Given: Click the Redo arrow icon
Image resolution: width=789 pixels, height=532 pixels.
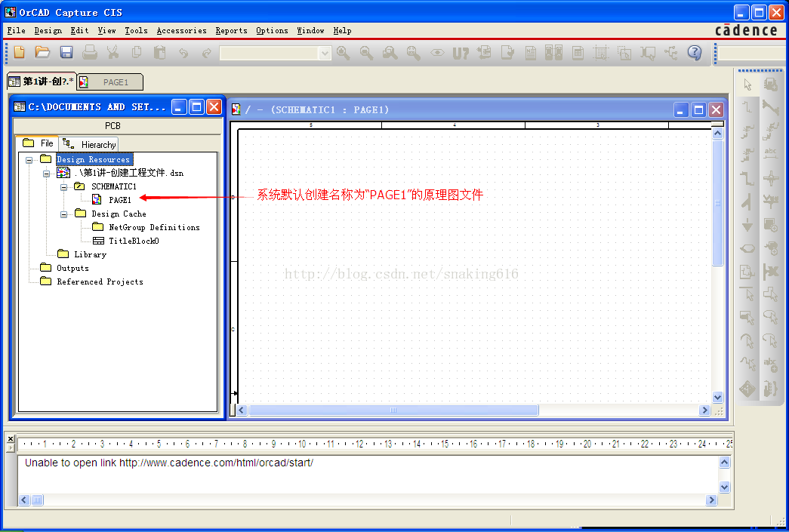Looking at the screenshot, I should [x=206, y=52].
